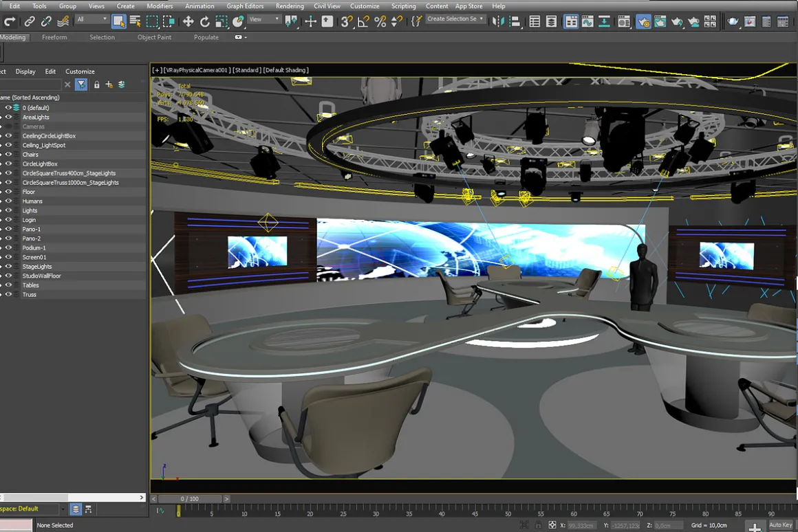The height and width of the screenshot is (532, 798).
Task: Click the Mirror tool
Action: (498, 21)
